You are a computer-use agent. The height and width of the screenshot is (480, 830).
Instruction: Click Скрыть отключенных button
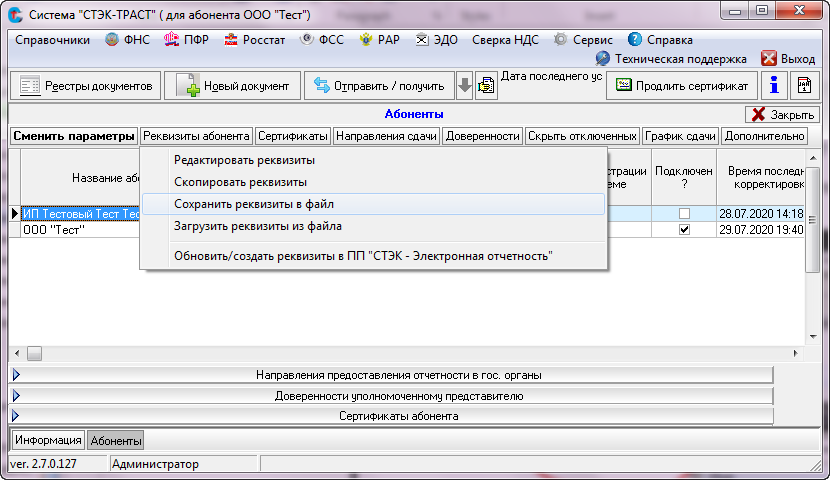pos(582,136)
